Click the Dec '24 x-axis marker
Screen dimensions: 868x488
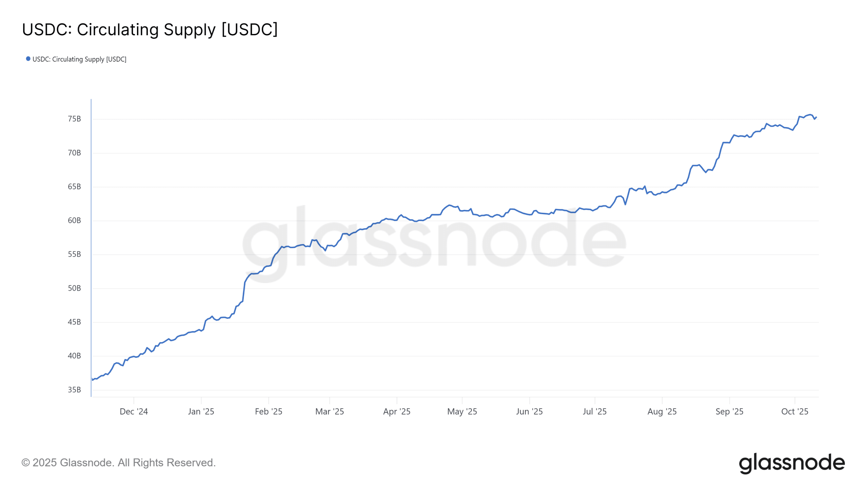point(134,411)
